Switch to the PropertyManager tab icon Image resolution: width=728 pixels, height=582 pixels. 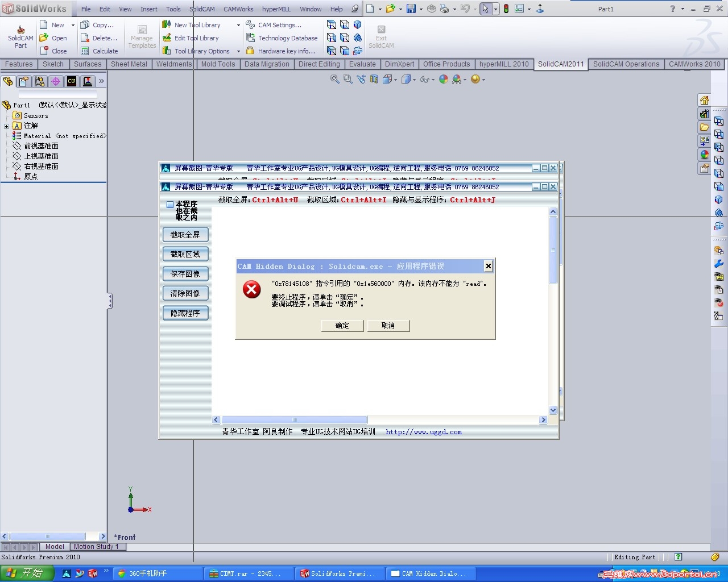point(24,81)
